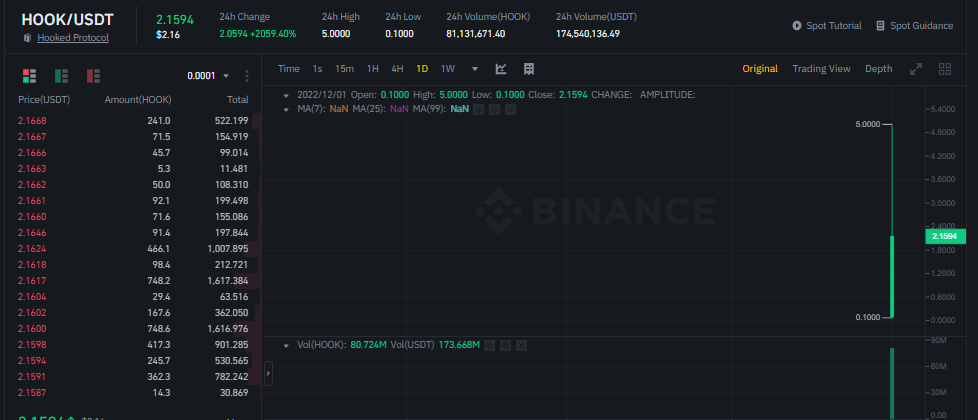The height and width of the screenshot is (420, 978).
Task: Open price precision 0.0001 dropdown
Action: click(x=208, y=76)
